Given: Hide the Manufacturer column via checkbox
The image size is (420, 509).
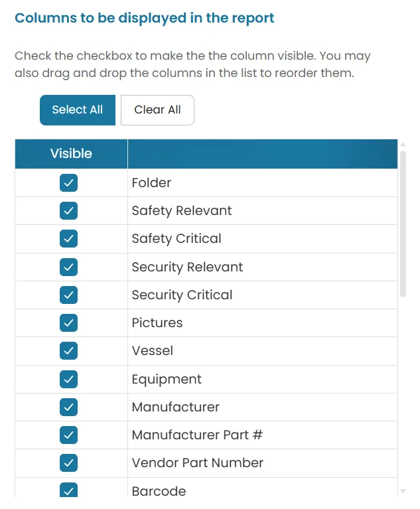Looking at the screenshot, I should click(x=68, y=407).
